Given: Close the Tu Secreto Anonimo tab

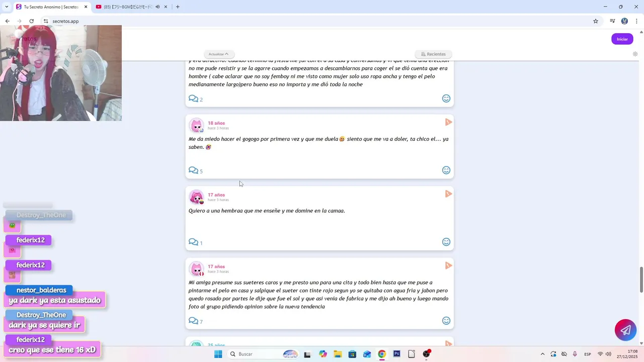Looking at the screenshot, I should point(86,7).
